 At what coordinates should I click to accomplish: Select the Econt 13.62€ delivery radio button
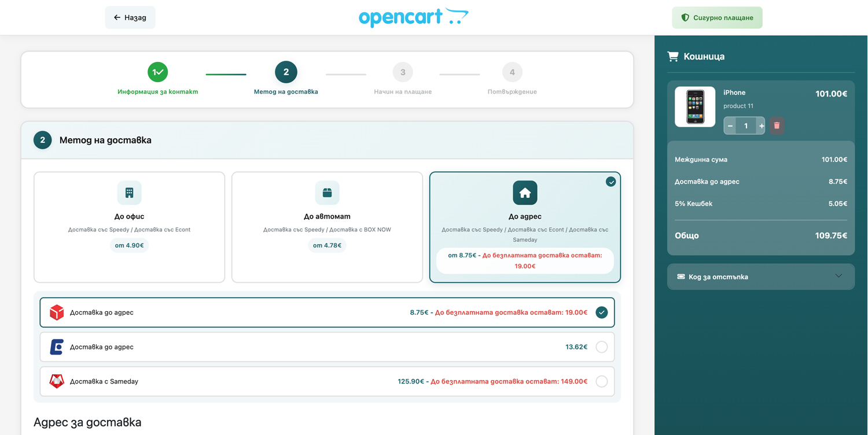click(x=601, y=347)
